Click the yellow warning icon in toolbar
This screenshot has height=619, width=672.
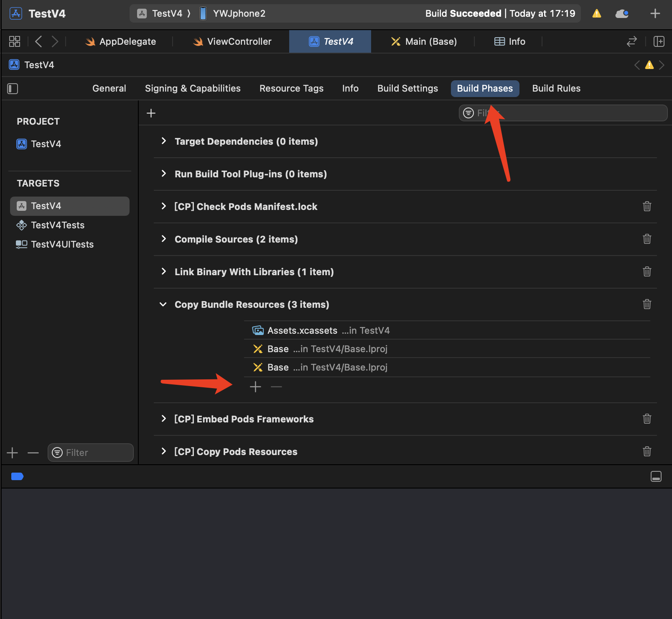click(x=597, y=13)
